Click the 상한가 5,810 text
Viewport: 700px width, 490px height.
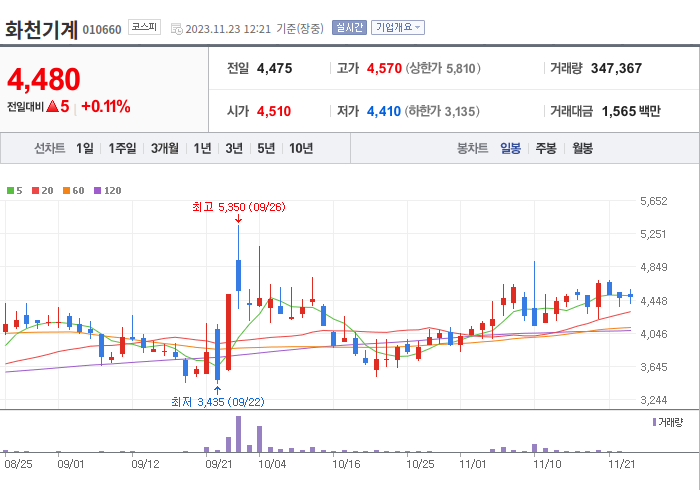(442, 68)
